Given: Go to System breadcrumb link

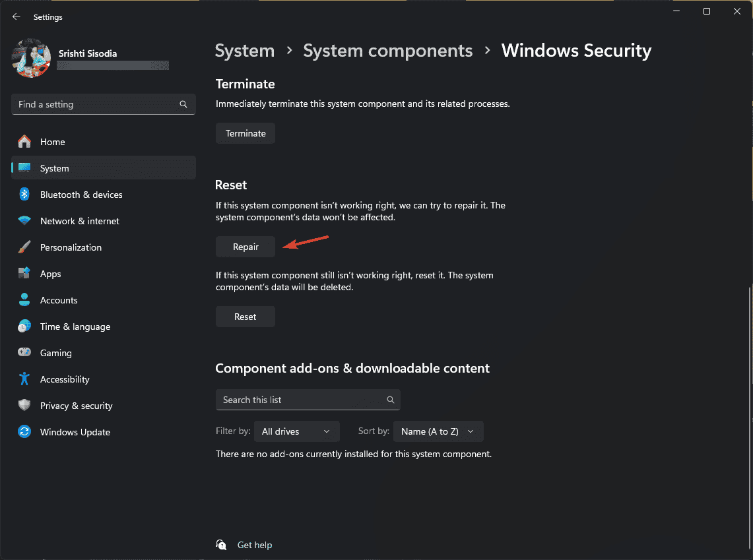Looking at the screenshot, I should click(x=244, y=50).
